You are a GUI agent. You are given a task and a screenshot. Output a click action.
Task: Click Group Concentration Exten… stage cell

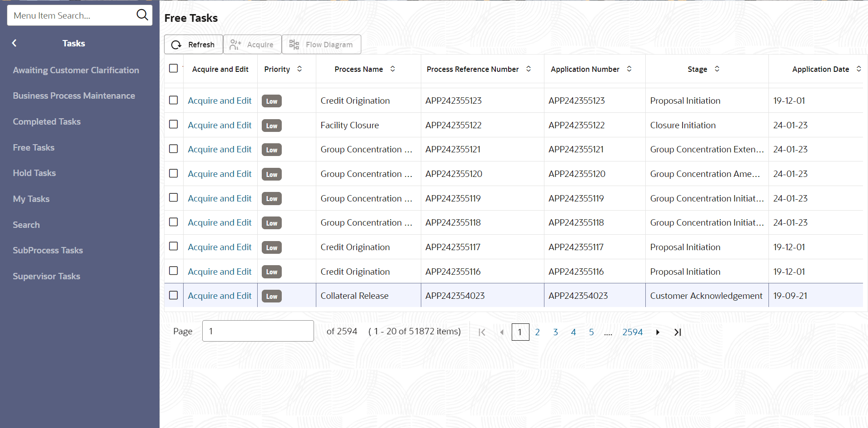(x=707, y=149)
